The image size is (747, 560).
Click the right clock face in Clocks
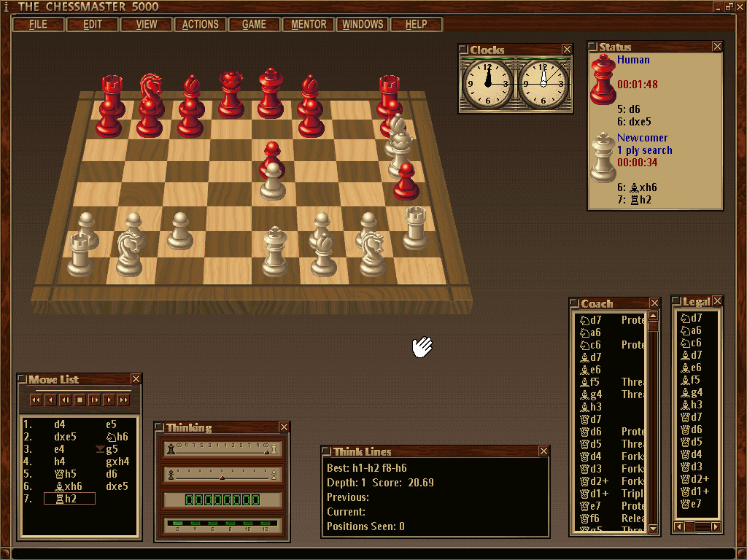pos(543,85)
